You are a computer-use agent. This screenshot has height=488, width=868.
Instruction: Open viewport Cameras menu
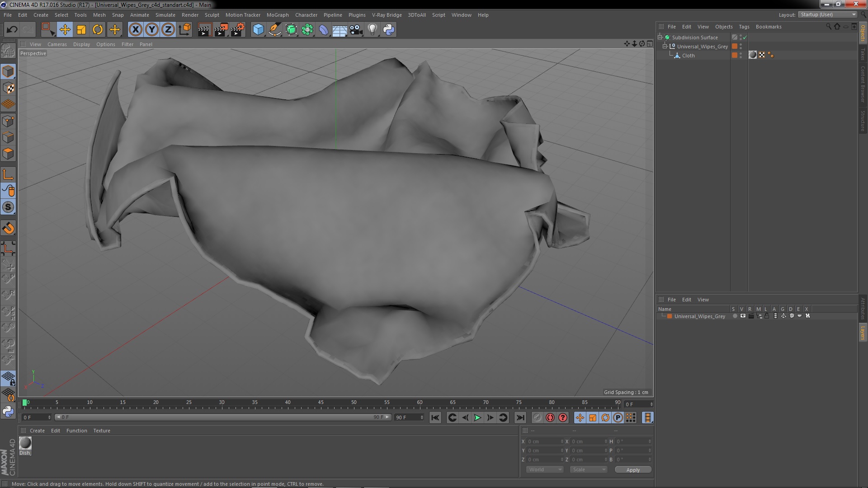tap(57, 44)
